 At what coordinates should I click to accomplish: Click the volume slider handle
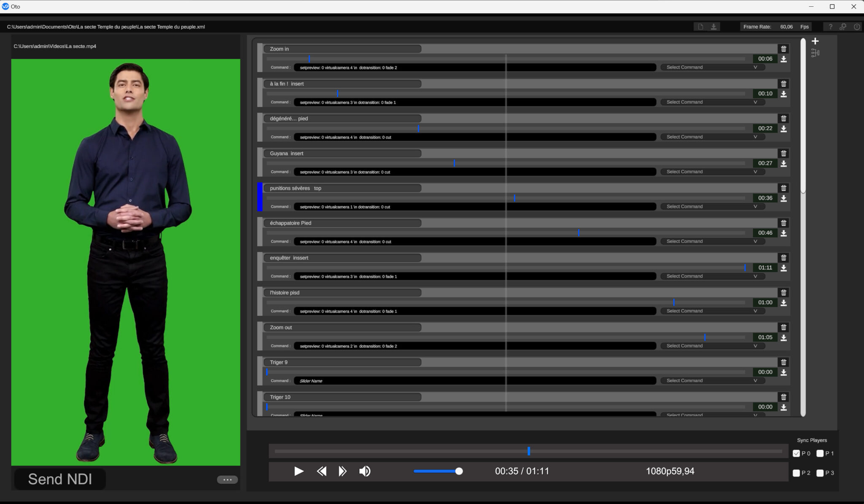point(459,471)
